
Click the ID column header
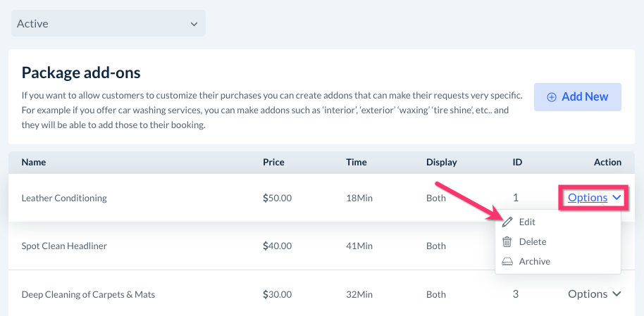[517, 162]
